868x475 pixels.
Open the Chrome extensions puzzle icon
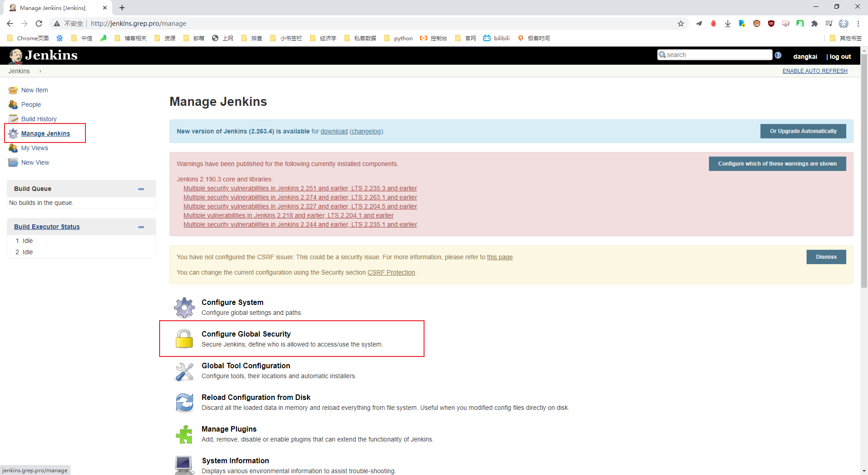click(815, 24)
